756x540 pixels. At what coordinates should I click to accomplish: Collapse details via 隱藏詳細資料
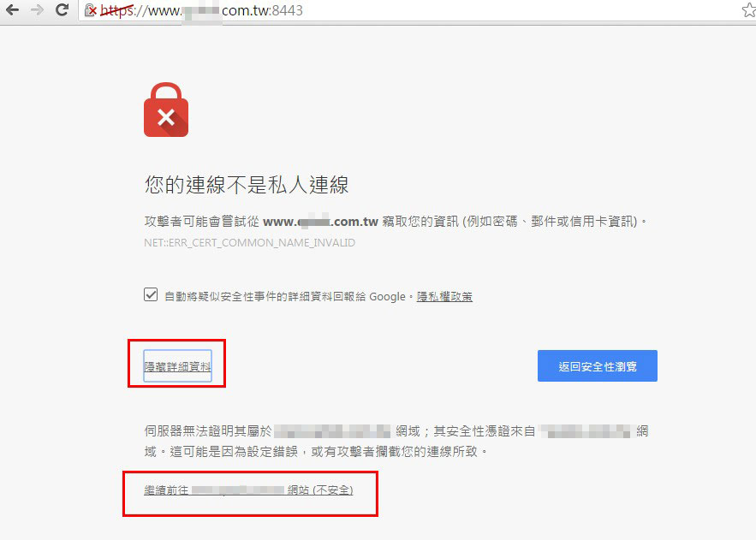[177, 366]
